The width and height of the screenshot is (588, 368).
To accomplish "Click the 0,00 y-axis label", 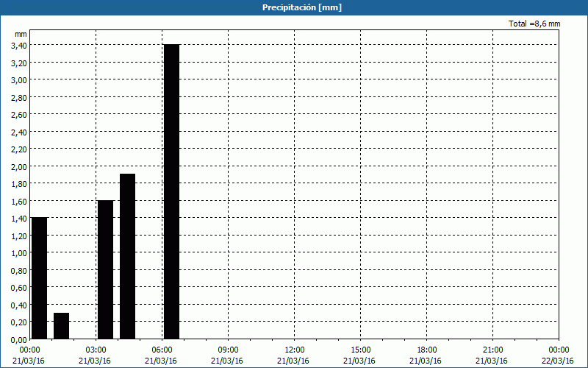I will click(19, 340).
